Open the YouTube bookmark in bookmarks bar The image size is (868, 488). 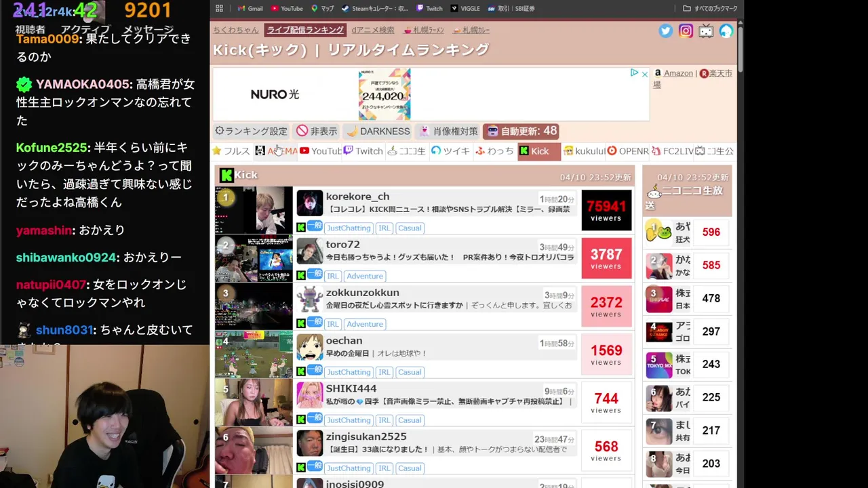[287, 9]
